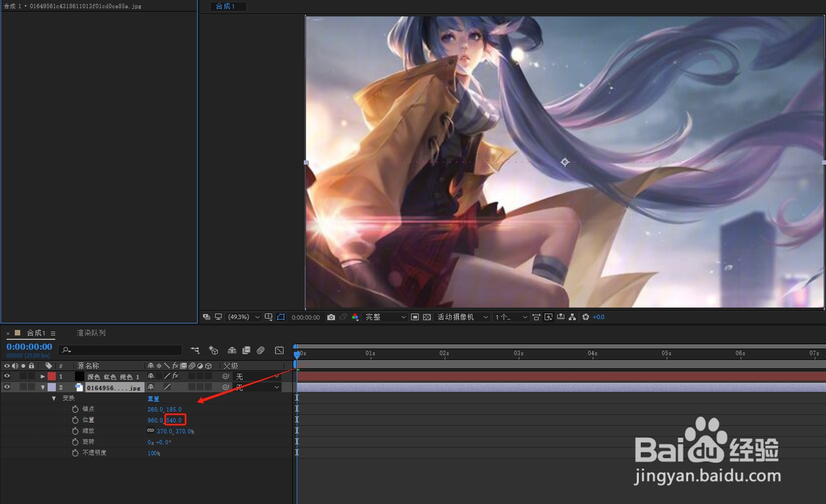Toggle the 位置 position stopwatch

point(75,420)
